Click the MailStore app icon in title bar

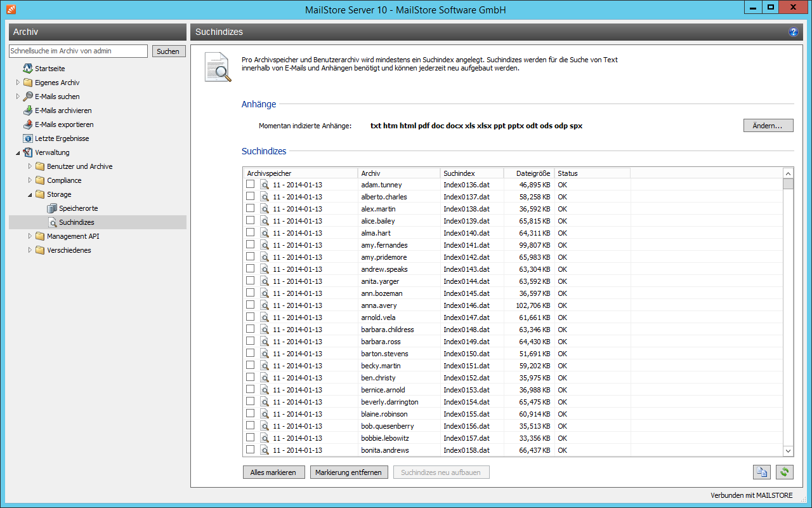(x=11, y=10)
